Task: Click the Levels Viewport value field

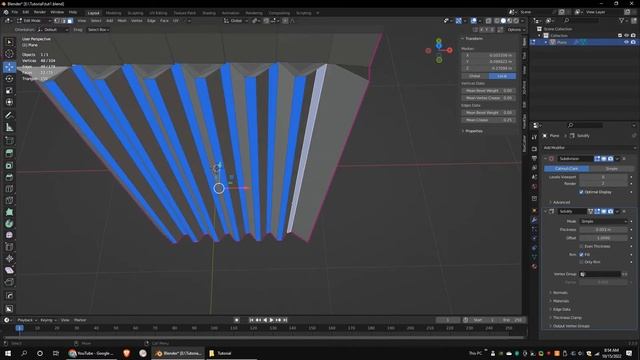Action: [603, 177]
